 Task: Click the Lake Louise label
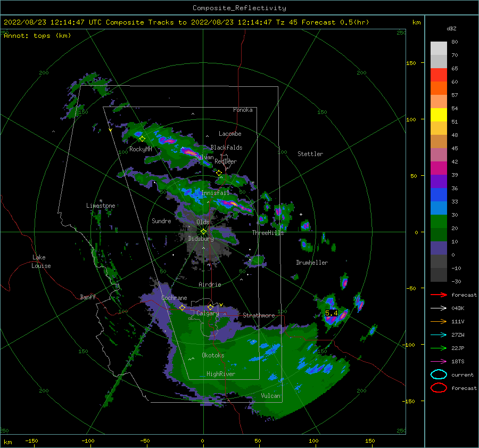pyautogui.click(x=41, y=262)
